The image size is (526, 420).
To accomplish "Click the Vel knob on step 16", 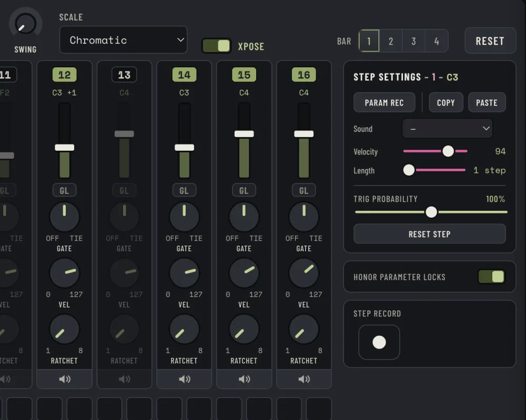I will 304,273.
